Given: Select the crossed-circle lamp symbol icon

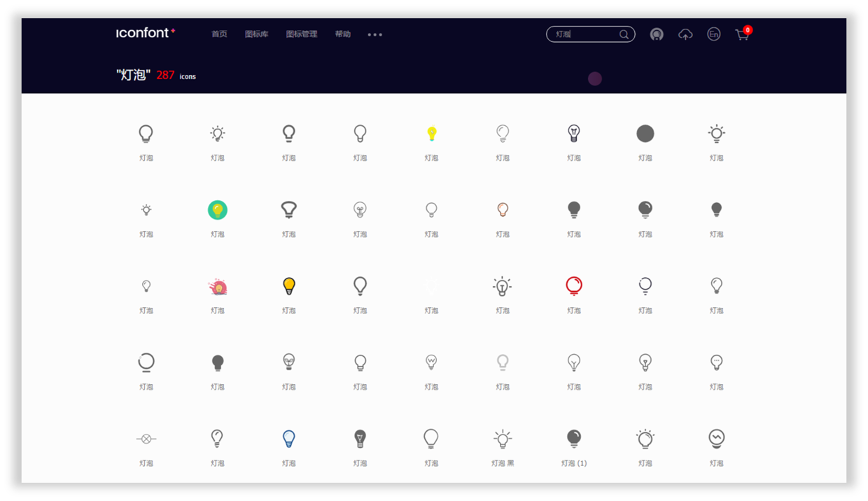Looking at the screenshot, I should [x=146, y=439].
